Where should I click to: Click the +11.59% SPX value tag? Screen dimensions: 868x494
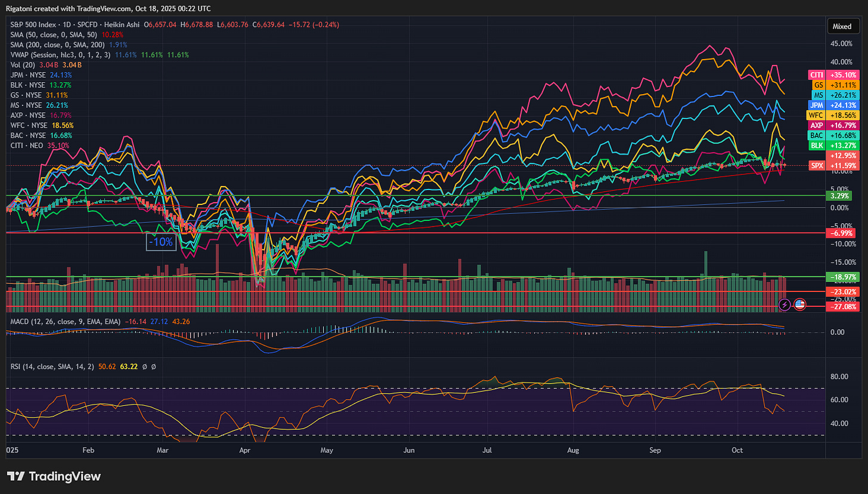click(841, 165)
